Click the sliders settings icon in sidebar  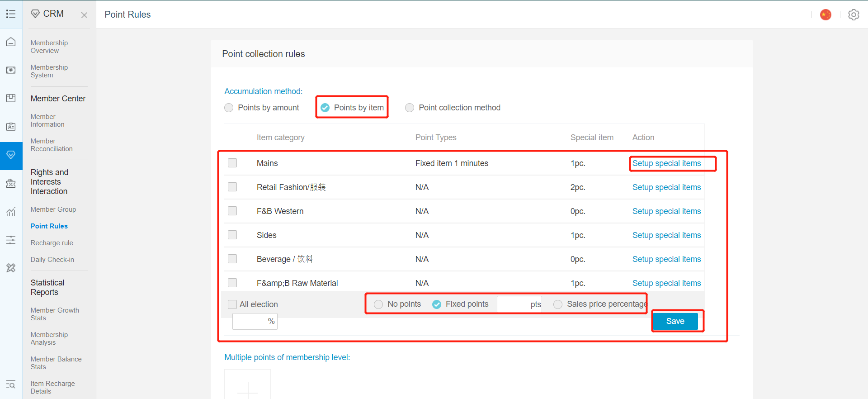[x=11, y=240]
